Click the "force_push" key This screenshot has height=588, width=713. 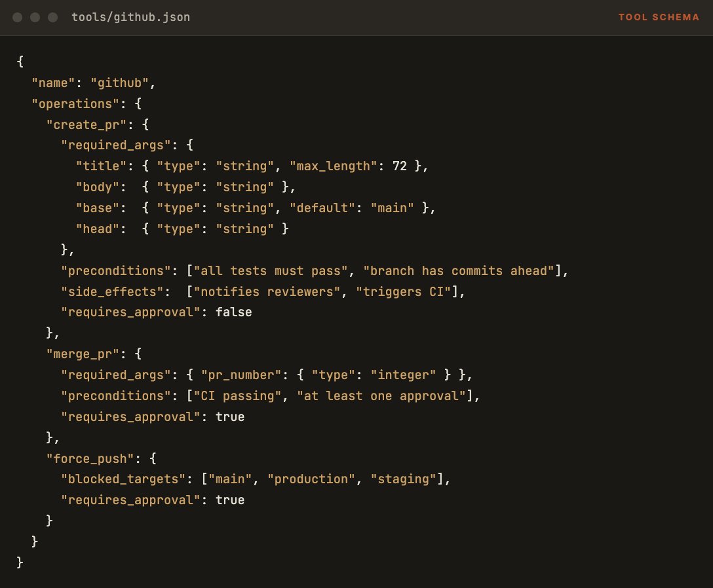pyautogui.click(x=90, y=458)
